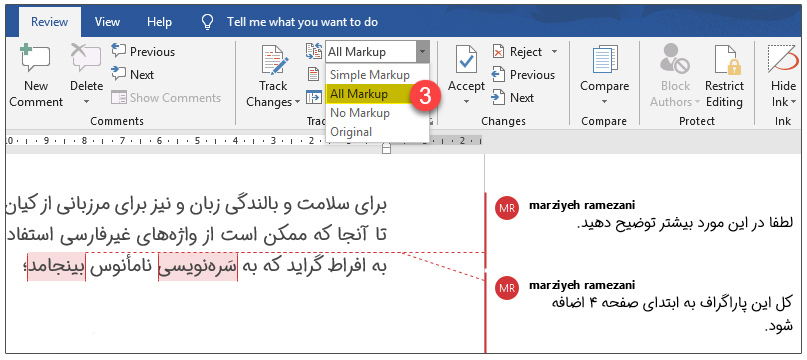Click the Compare documents icon
Viewport: 807px width, 360px height.
point(605,60)
